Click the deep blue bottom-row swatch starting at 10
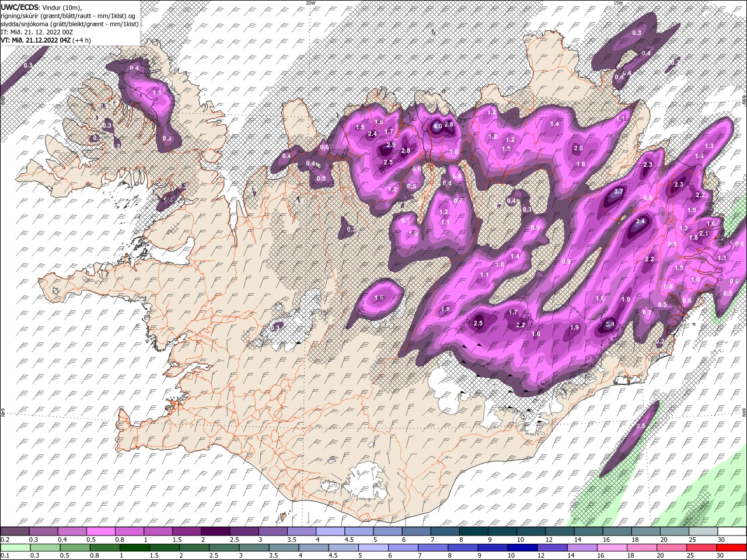This screenshot has width=747, height=560. point(522,548)
